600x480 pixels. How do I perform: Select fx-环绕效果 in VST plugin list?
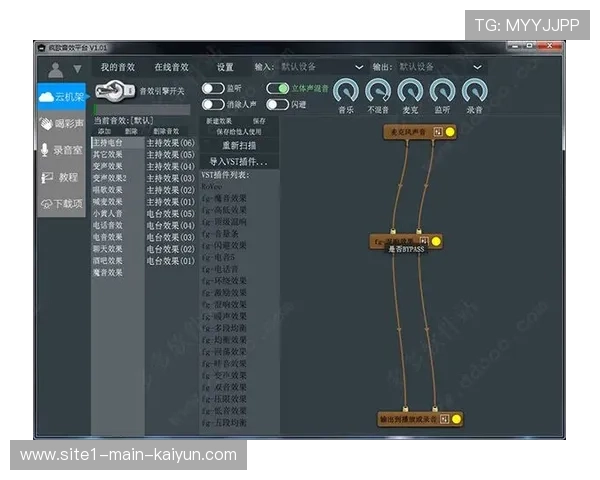(x=224, y=281)
